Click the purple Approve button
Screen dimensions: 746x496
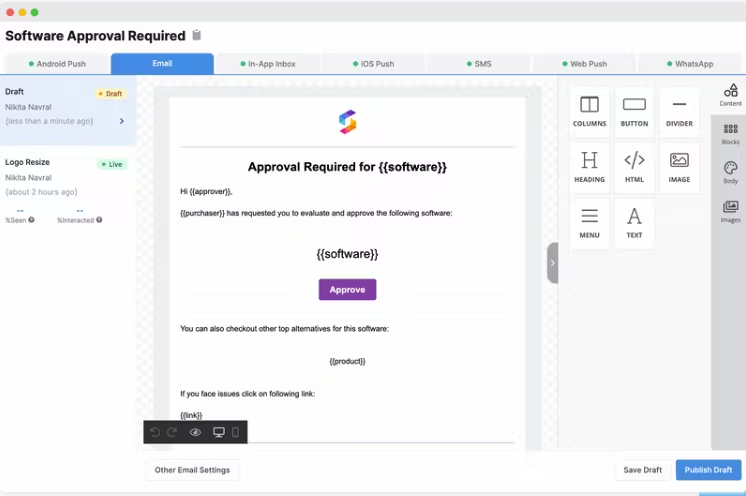pyautogui.click(x=347, y=290)
